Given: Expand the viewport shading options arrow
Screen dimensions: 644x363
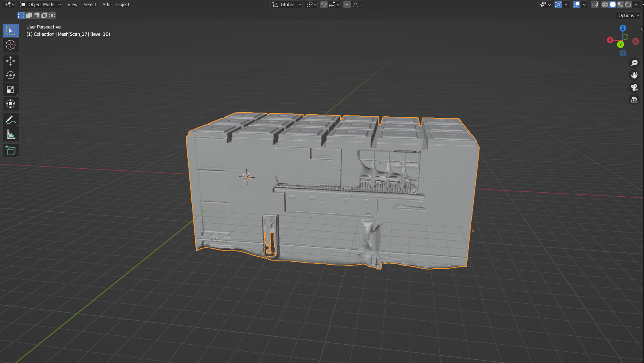Looking at the screenshot, I should point(636,4).
